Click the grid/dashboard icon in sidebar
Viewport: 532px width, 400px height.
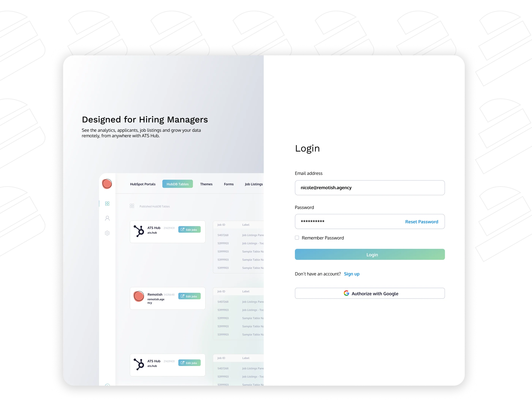[x=108, y=203]
